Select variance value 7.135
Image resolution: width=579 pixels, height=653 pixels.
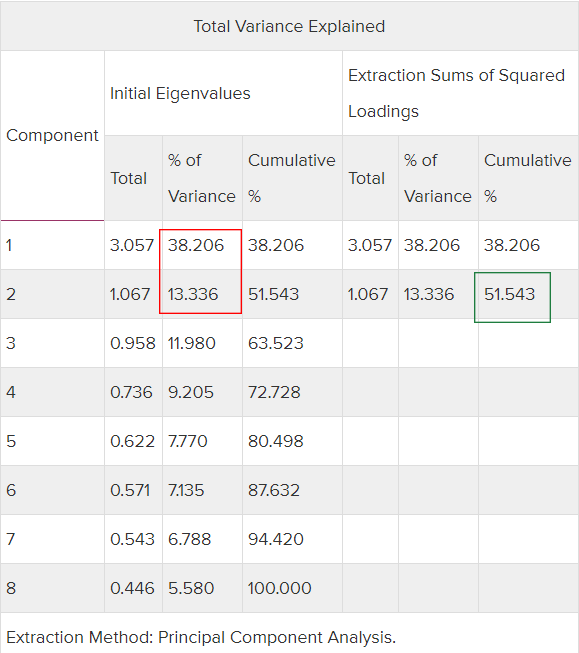click(186, 490)
